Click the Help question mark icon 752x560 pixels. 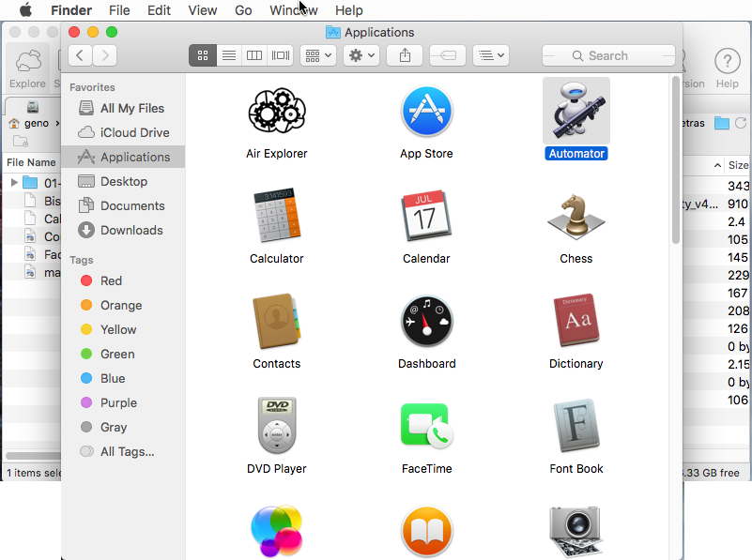[x=727, y=61]
